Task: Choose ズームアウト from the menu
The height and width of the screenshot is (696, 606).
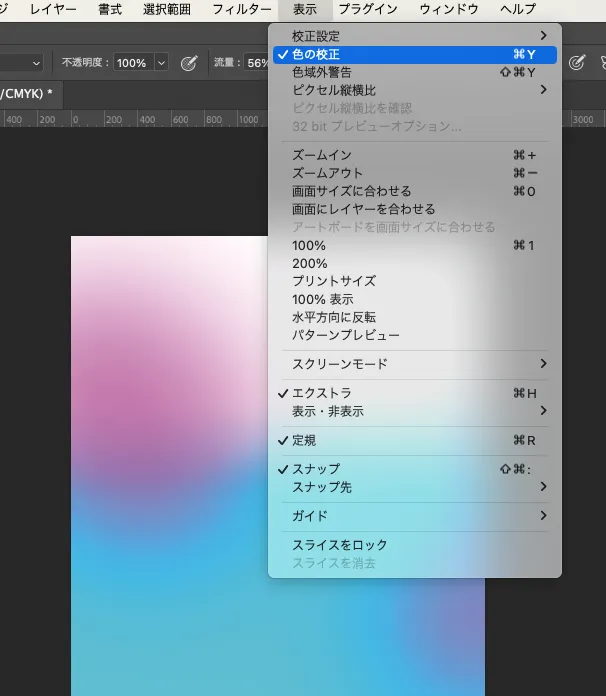Action: pos(415,173)
